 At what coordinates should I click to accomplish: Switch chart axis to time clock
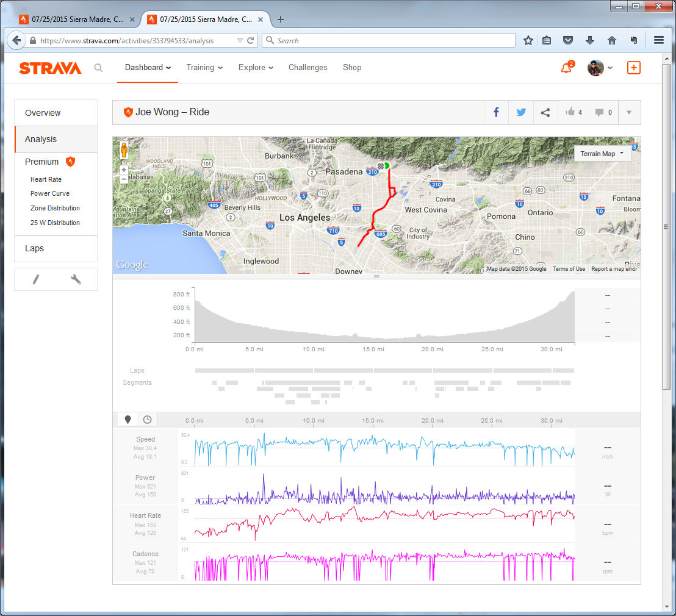click(147, 420)
